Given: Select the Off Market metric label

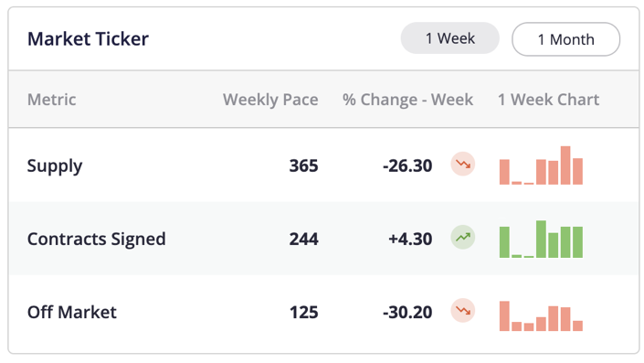Looking at the screenshot, I should click(72, 312).
